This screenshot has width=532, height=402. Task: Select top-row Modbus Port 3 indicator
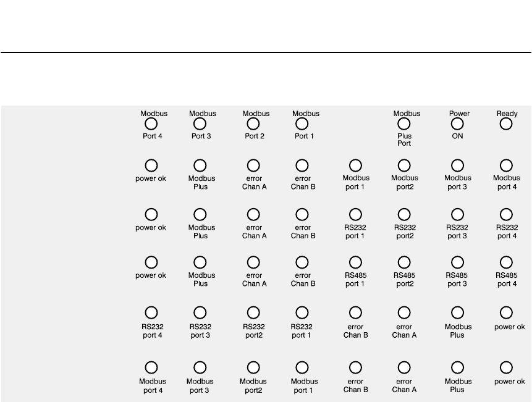pyautogui.click(x=200, y=124)
